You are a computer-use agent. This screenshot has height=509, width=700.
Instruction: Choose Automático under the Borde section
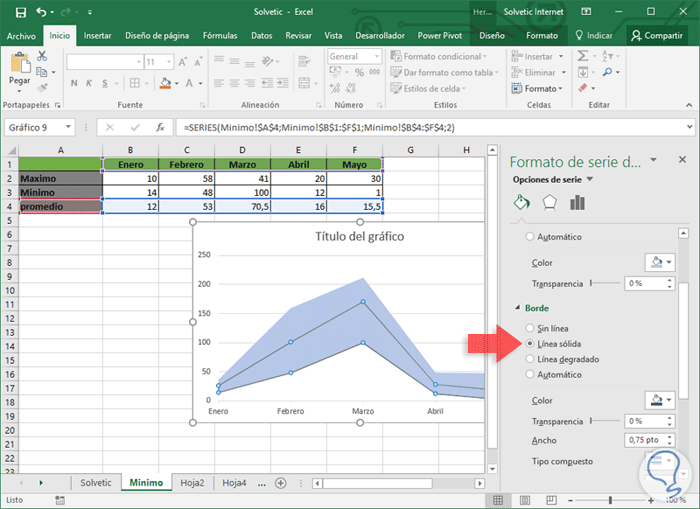(x=530, y=375)
